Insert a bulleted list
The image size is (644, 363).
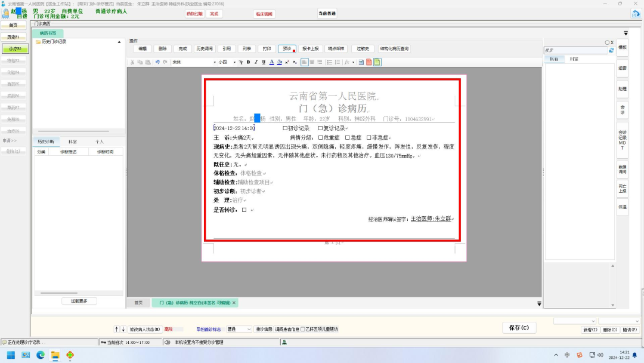329,62
